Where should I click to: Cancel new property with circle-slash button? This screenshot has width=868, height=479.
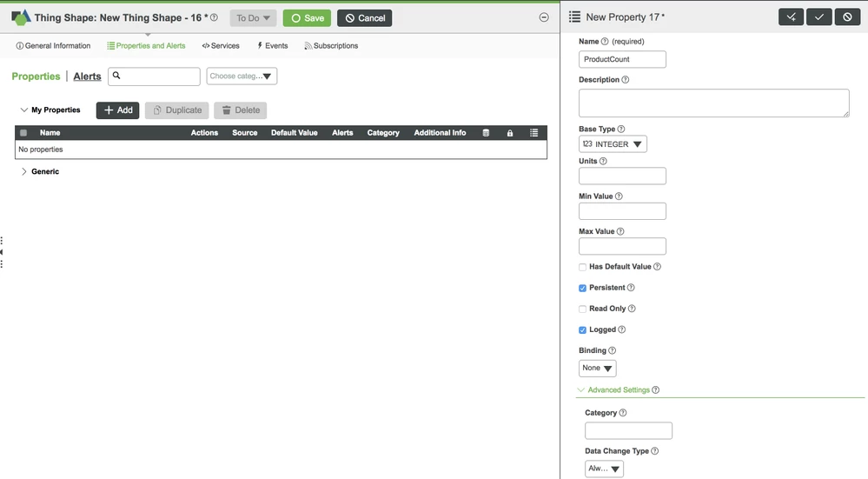(x=847, y=17)
